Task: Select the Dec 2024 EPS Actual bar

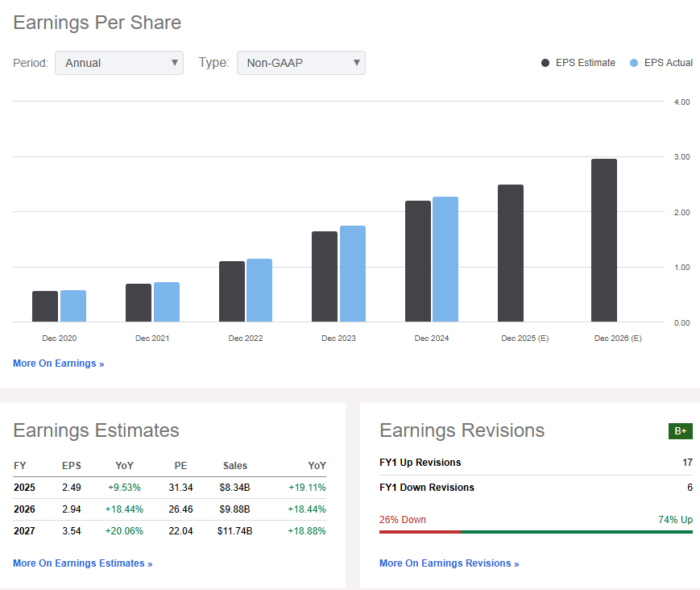Action: tap(444, 258)
